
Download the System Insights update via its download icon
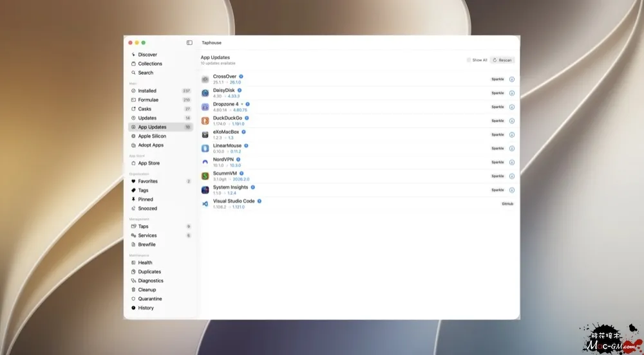[x=512, y=190]
